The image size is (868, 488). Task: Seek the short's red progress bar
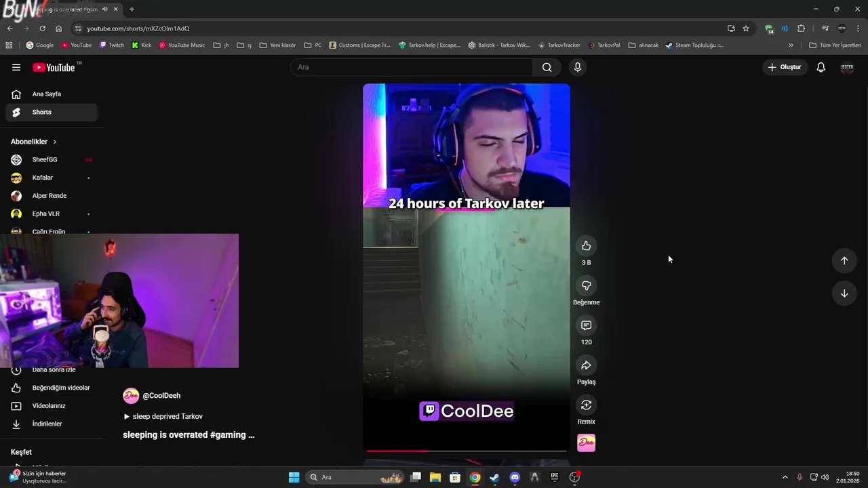point(467,450)
